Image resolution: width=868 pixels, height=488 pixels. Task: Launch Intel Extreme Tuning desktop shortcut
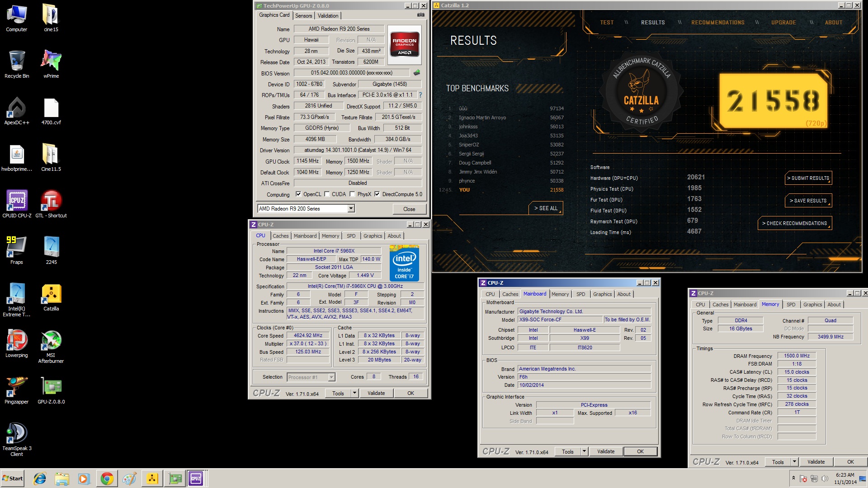coord(17,300)
